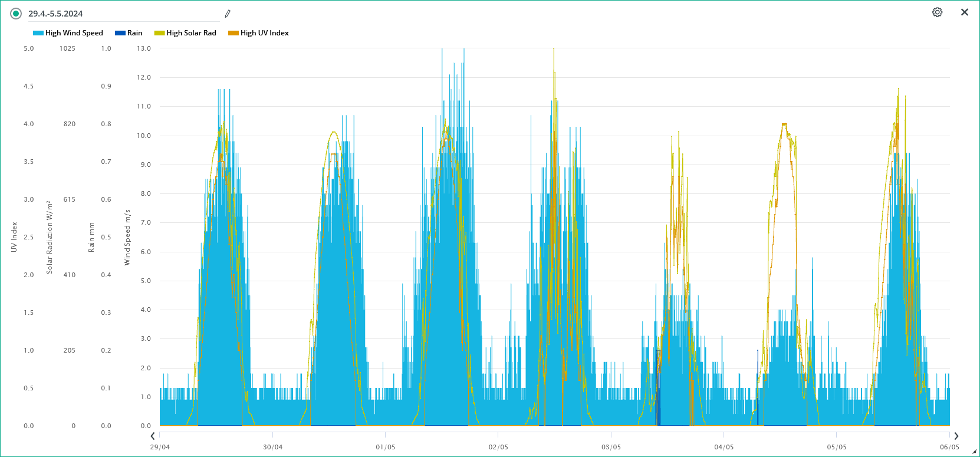Hide the Rain series via legend label
Screen dimensions: 980x457
coord(134,33)
